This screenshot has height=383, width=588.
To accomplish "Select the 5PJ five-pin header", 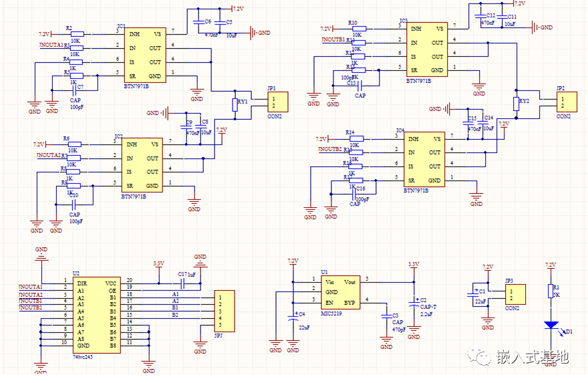I will point(224,311).
